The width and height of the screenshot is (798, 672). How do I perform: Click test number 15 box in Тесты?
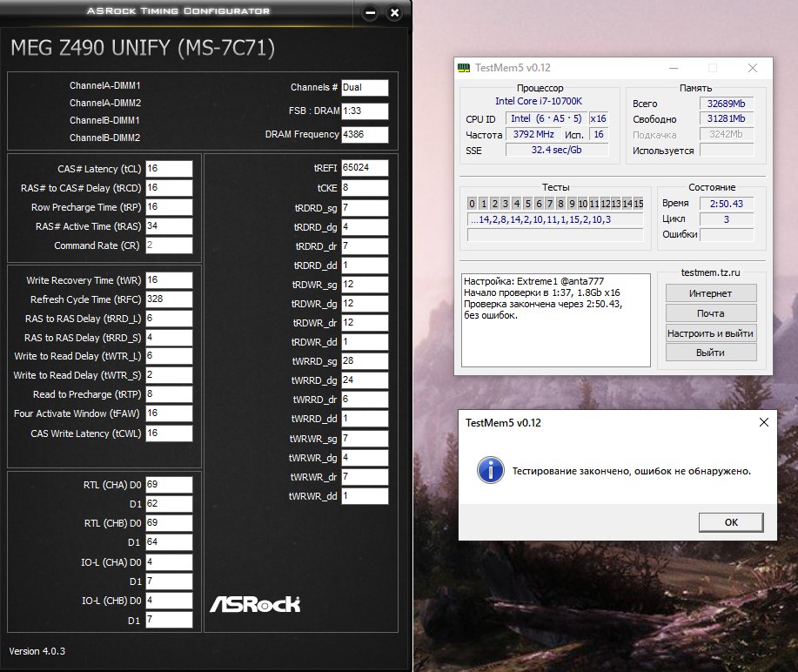click(638, 204)
